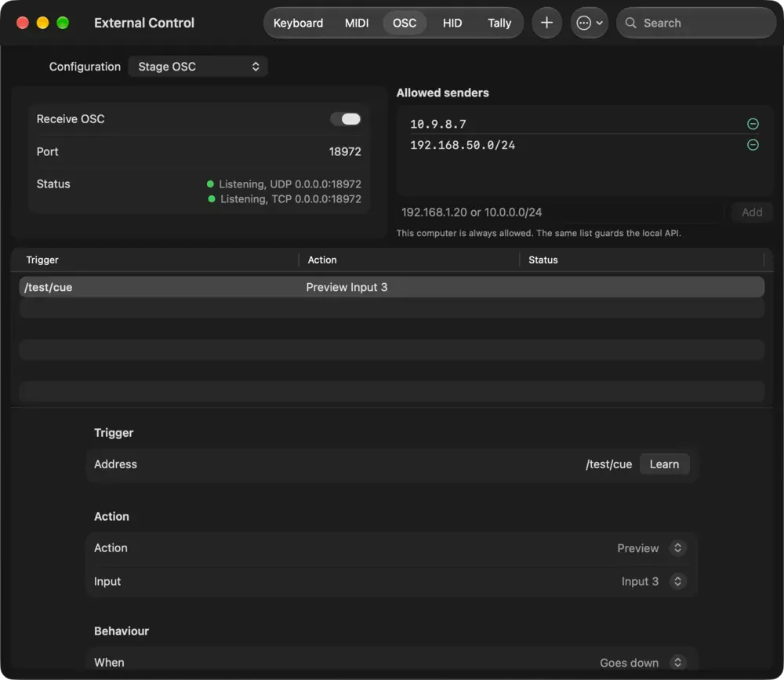Open the ellipsis more-options menu
The width and height of the screenshot is (784, 680).
[589, 23]
